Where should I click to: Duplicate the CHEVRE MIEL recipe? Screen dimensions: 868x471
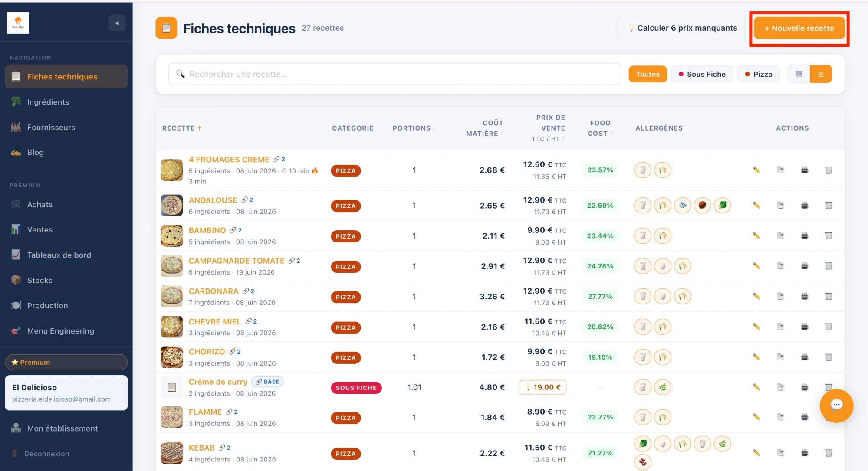pos(780,327)
